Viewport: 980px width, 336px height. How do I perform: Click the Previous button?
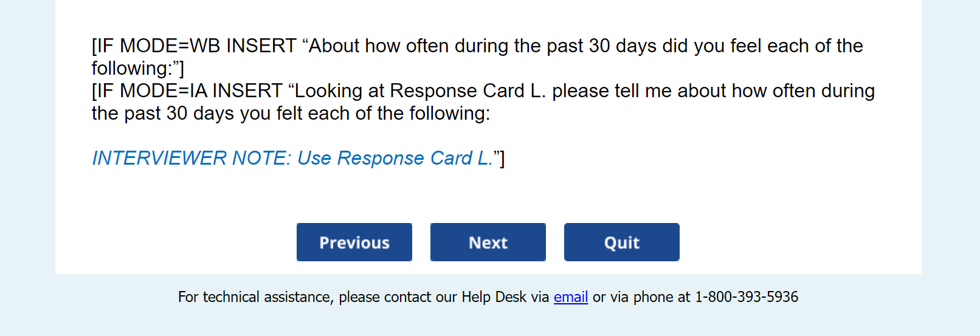coord(354,242)
